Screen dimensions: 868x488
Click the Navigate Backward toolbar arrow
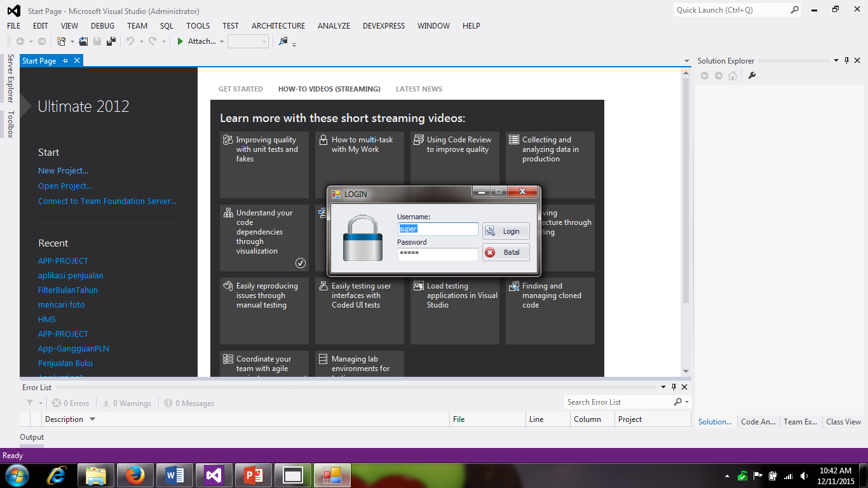(x=20, y=41)
